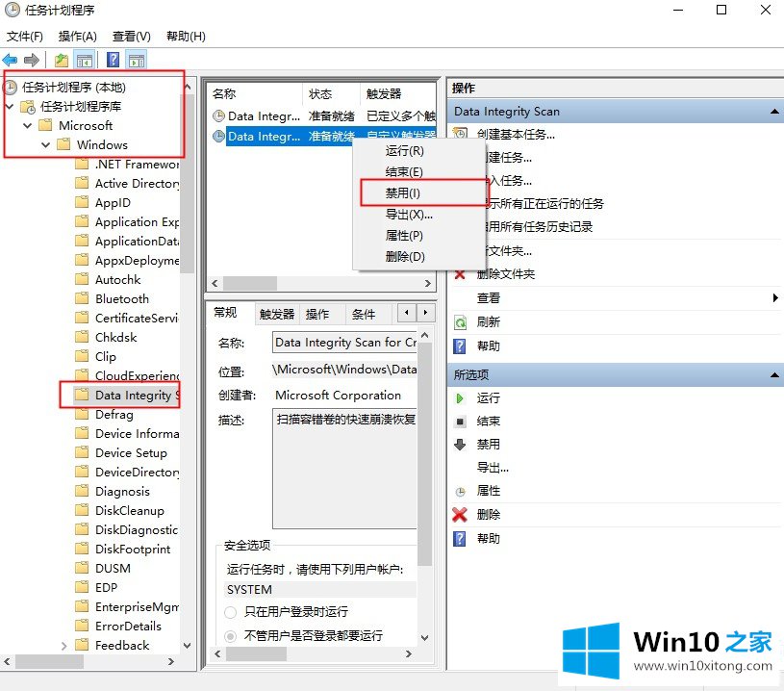784x691 pixels.
Task: Click the 名称 field showing Data Integrity Scan
Action: click(345, 343)
